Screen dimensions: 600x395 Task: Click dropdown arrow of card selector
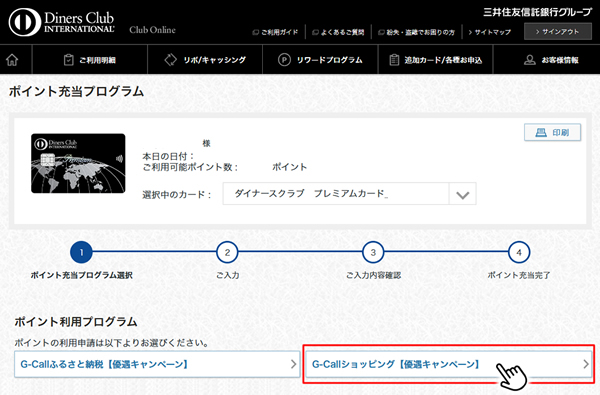[x=463, y=194]
